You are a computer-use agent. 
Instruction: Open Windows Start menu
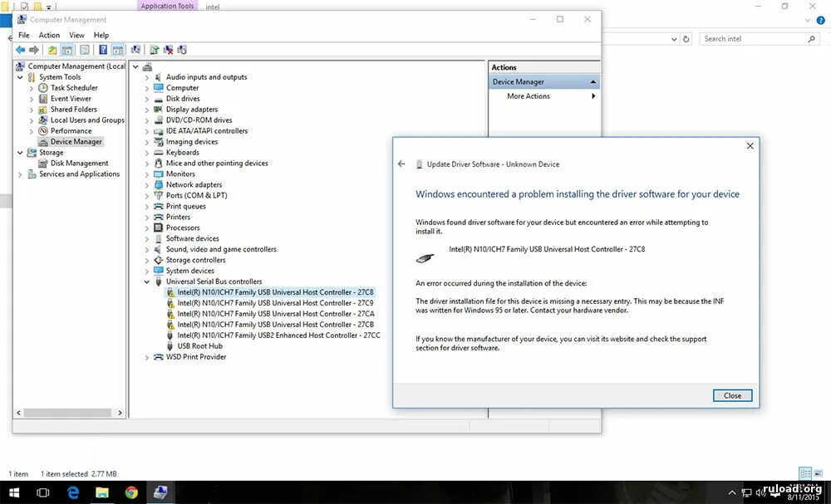[14, 493]
